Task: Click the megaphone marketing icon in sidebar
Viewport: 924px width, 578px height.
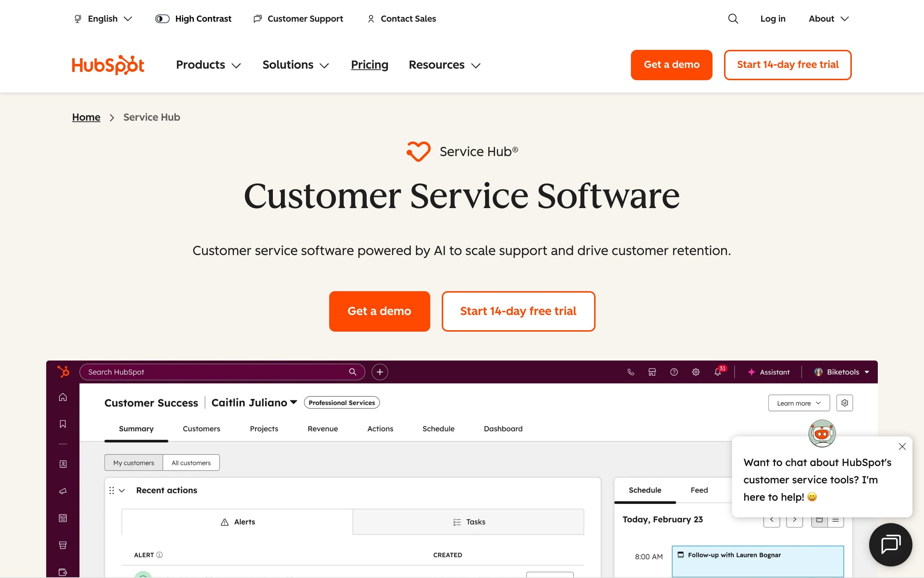Action: point(63,491)
